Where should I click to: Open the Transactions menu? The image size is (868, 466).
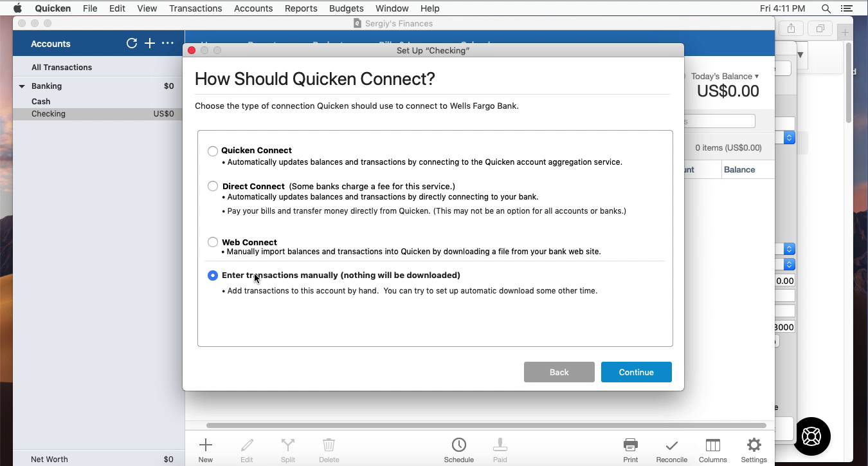(x=195, y=8)
